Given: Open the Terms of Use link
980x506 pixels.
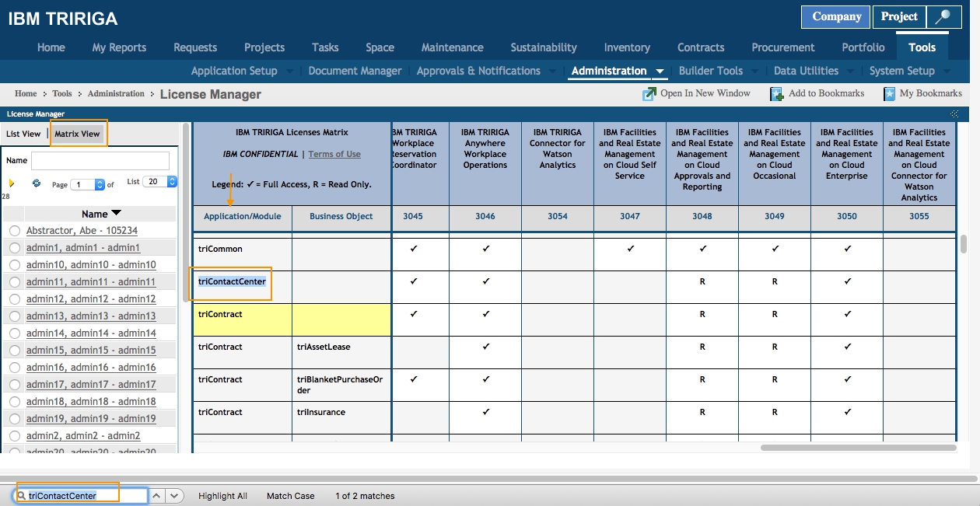Looking at the screenshot, I should click(x=334, y=154).
